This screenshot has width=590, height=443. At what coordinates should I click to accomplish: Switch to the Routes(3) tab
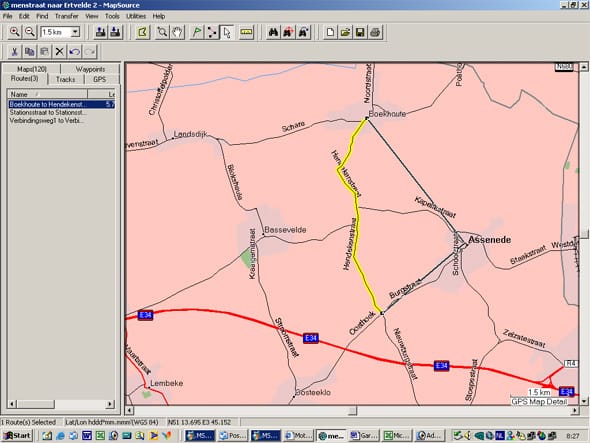point(24,79)
